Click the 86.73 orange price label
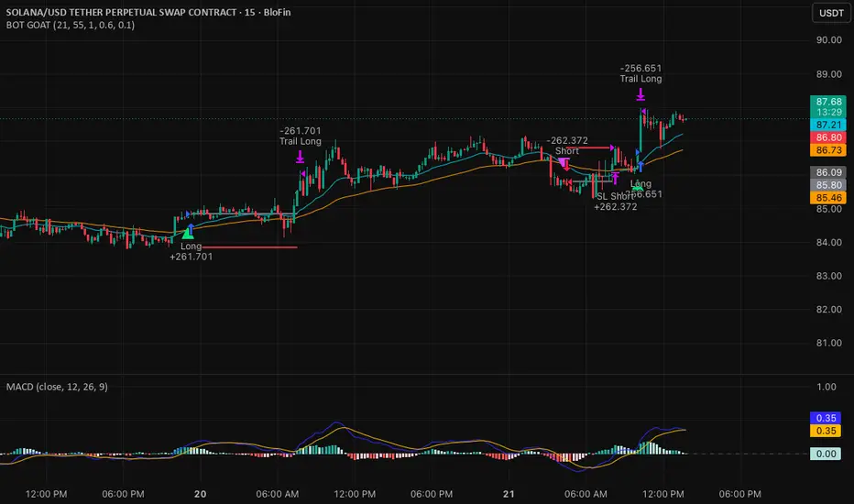The image size is (854, 504). tap(828, 150)
